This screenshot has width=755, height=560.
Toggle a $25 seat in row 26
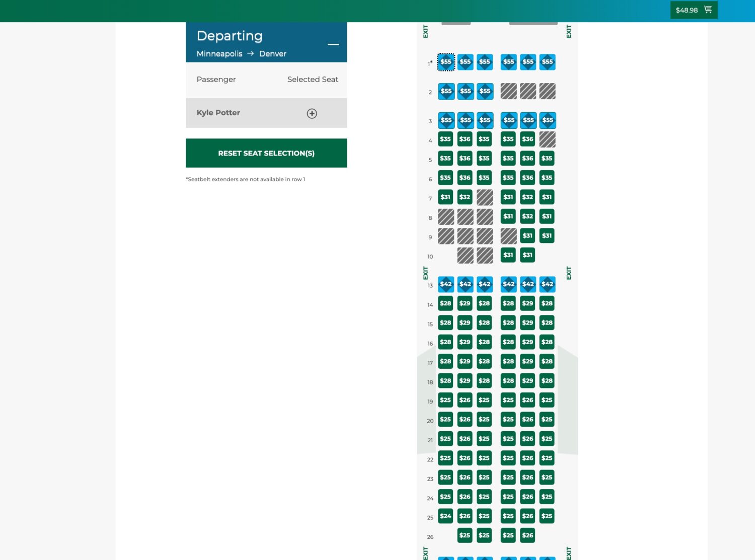(465, 535)
